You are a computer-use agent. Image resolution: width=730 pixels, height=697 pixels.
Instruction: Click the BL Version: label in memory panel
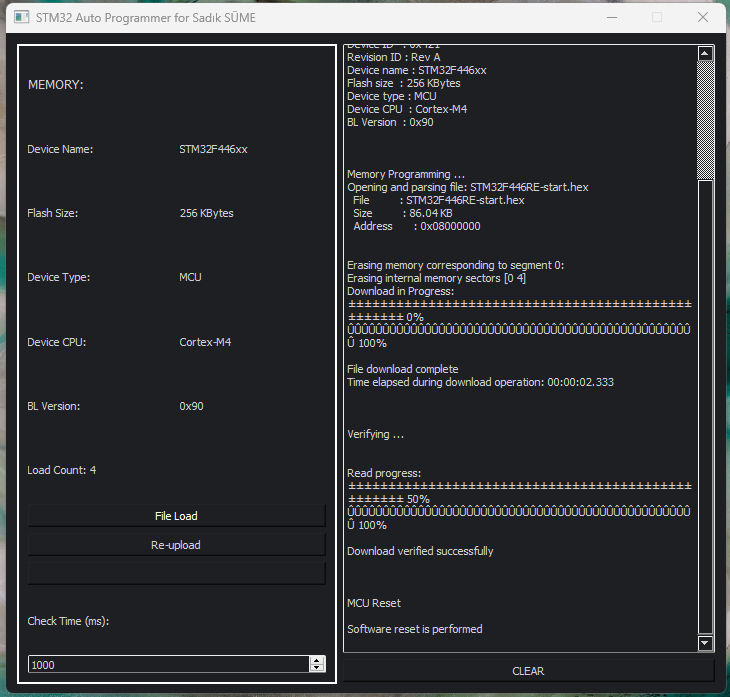click(x=54, y=406)
